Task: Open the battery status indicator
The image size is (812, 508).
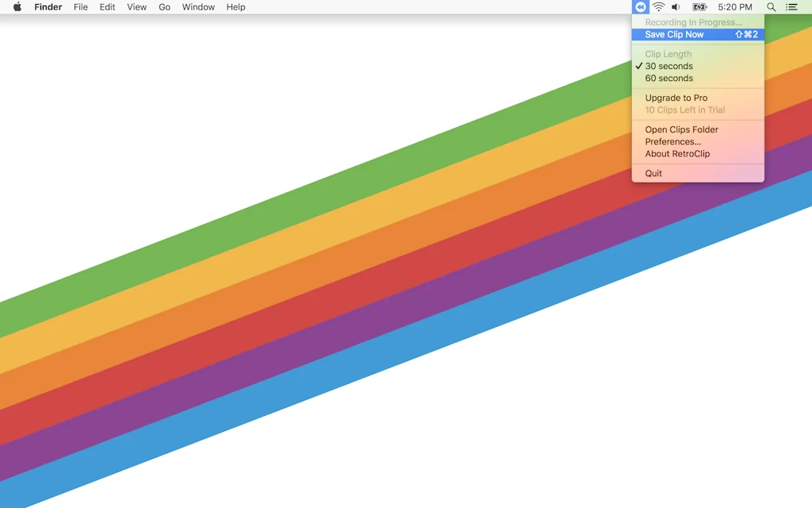Action: [699, 7]
